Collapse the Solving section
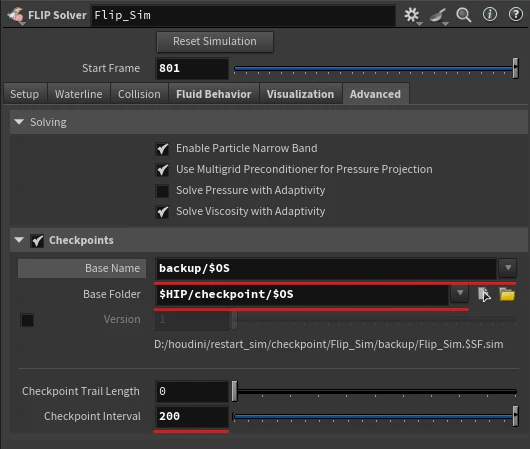530x449 pixels. click(x=19, y=122)
